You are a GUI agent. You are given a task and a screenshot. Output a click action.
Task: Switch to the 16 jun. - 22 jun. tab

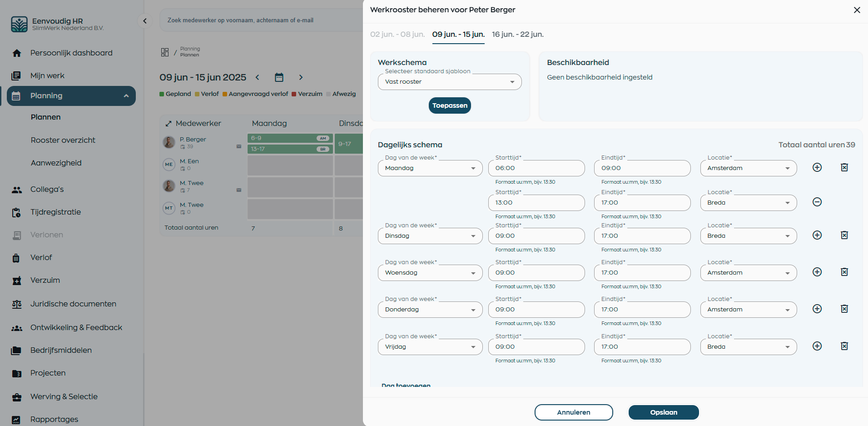click(x=517, y=35)
